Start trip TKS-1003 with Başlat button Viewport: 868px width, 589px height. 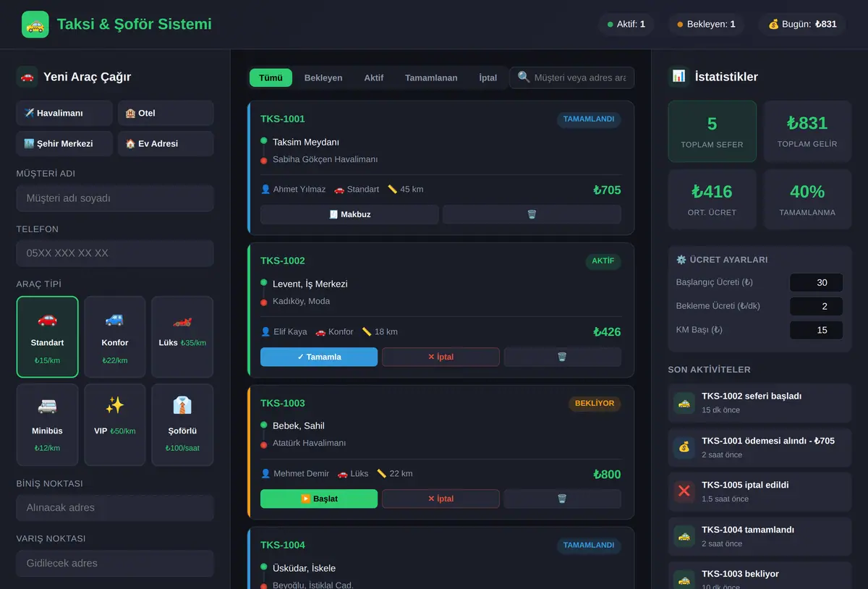coord(319,499)
